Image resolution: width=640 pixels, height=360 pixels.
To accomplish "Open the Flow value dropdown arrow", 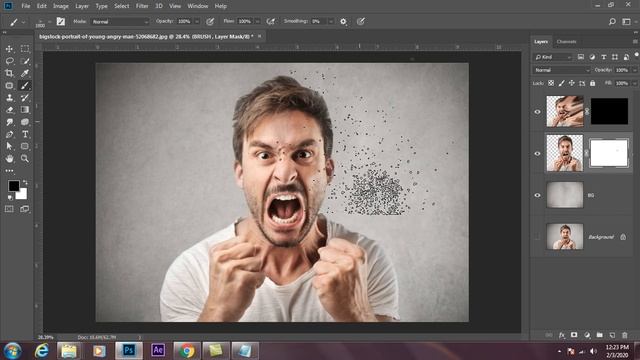I will tap(257, 22).
